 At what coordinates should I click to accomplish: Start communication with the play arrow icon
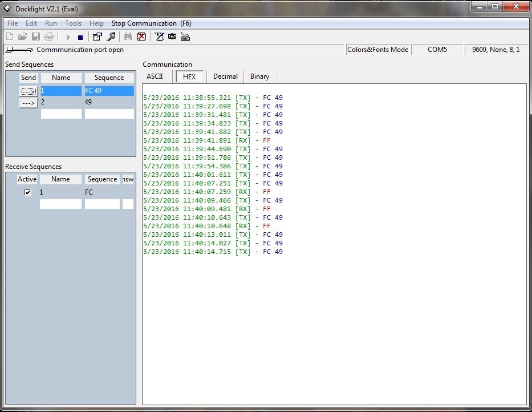point(68,37)
